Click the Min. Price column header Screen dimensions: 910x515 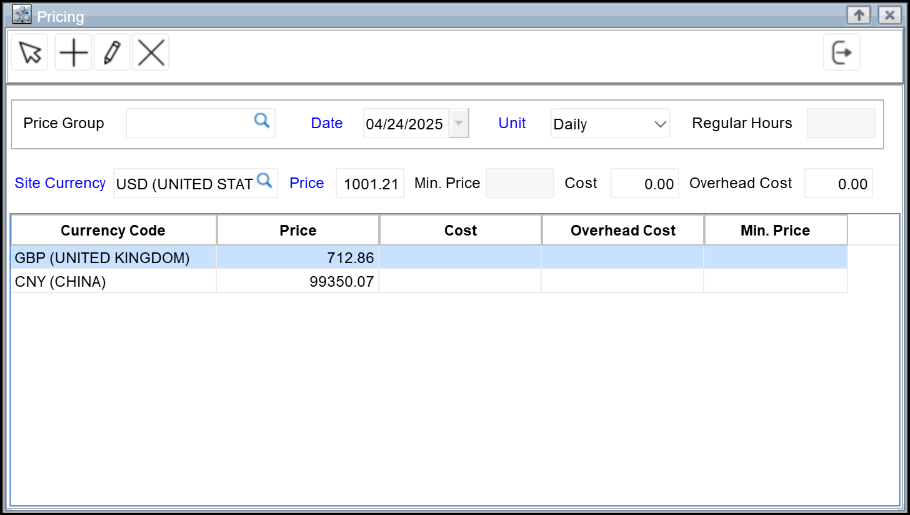(x=775, y=230)
